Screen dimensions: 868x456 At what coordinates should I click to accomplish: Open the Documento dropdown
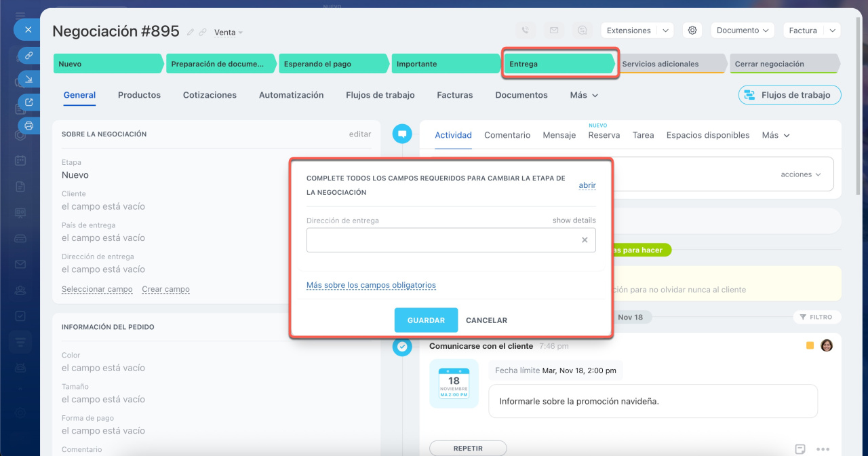[x=743, y=31]
